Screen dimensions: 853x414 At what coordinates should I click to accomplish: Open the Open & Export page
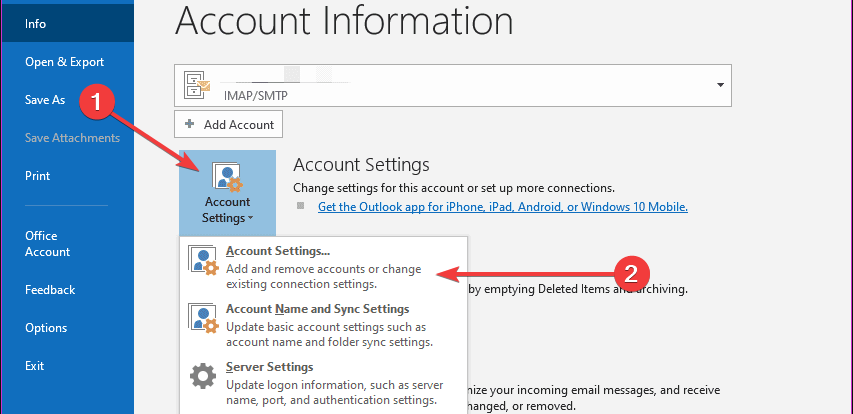(x=64, y=62)
